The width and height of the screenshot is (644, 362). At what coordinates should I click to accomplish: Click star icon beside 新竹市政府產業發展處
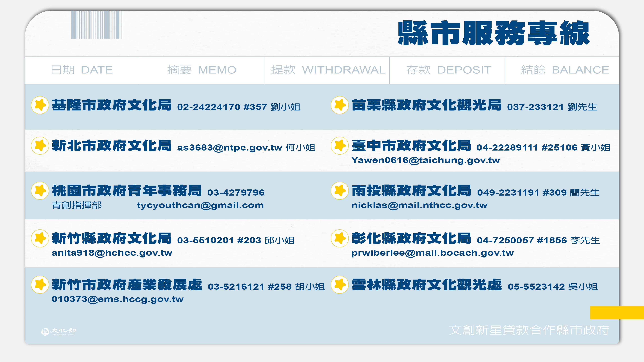[x=40, y=284]
